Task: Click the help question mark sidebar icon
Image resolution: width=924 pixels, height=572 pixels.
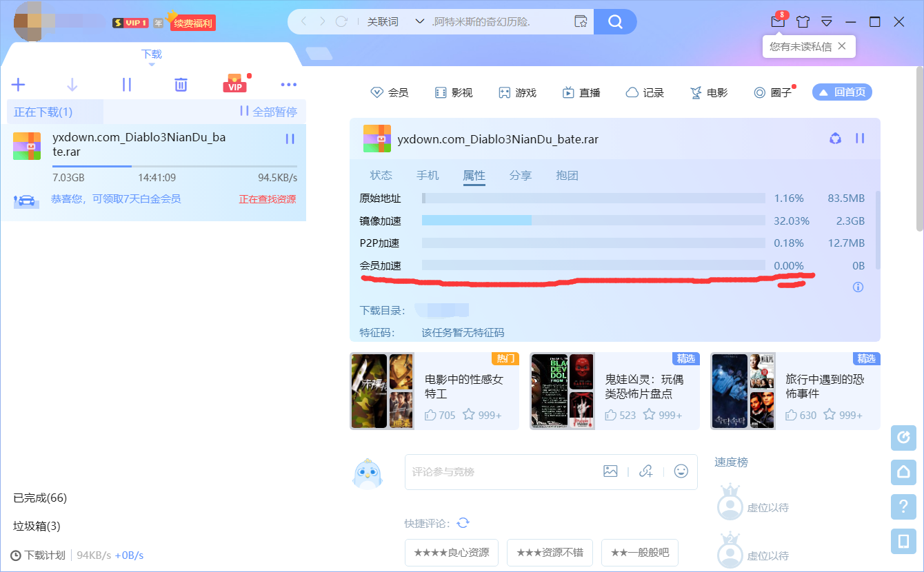Action: (x=903, y=507)
